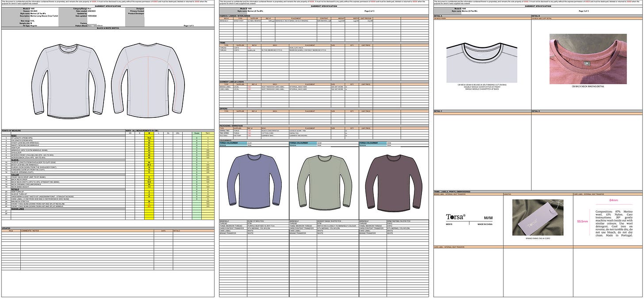644x299 pixels.
Task: Click the 'BRAND SWING TAG W CORD' caption
Action: (x=538, y=238)
